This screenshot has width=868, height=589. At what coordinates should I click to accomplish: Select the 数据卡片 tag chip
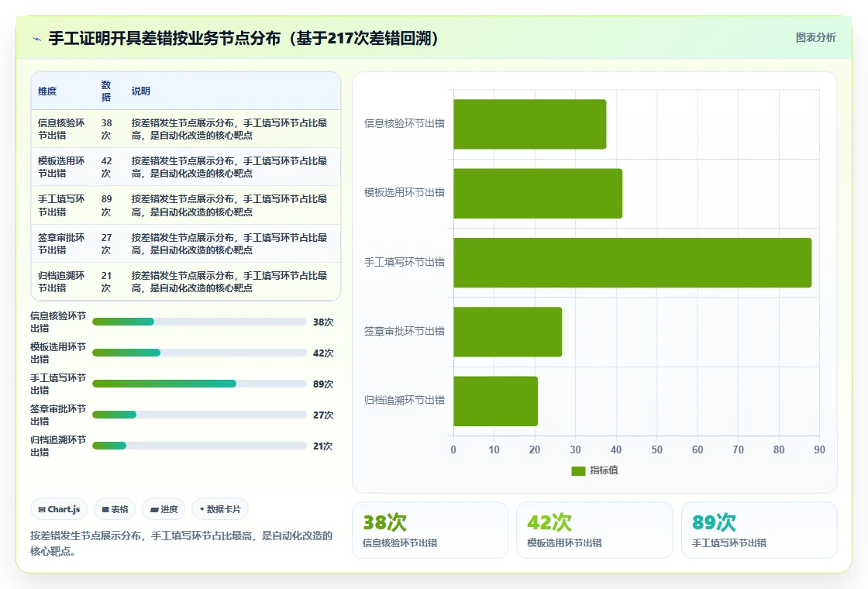click(x=220, y=509)
